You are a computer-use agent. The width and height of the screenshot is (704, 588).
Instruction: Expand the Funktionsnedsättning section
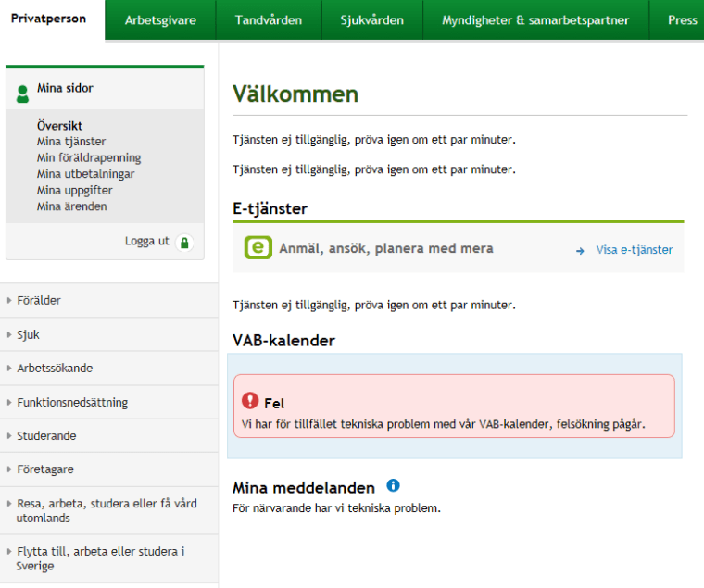(x=72, y=402)
